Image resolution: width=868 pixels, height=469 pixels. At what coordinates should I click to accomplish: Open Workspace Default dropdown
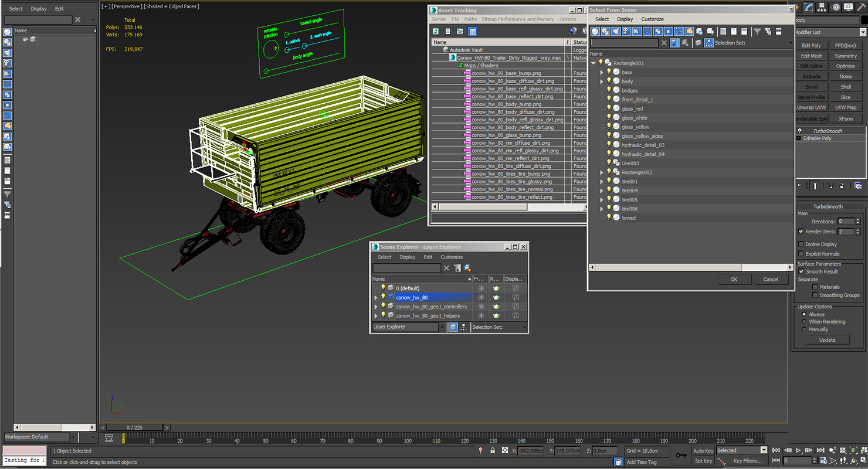[73, 437]
